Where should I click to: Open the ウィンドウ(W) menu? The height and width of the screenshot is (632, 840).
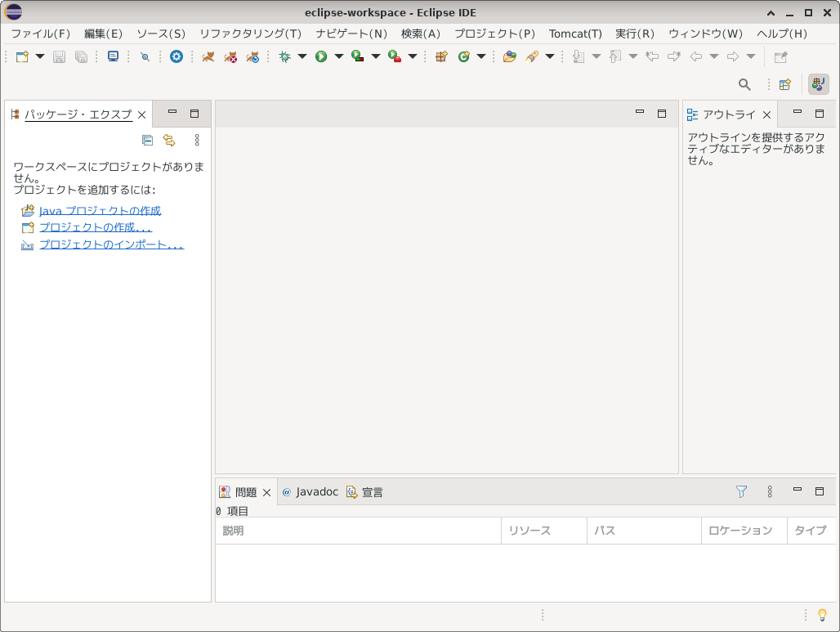pos(705,34)
